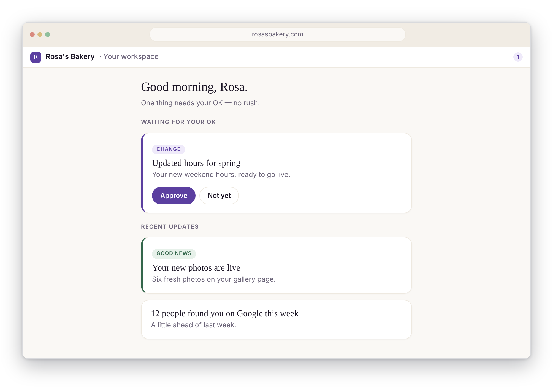Click the green maximize window dot
The image size is (553, 392).
click(x=48, y=34)
